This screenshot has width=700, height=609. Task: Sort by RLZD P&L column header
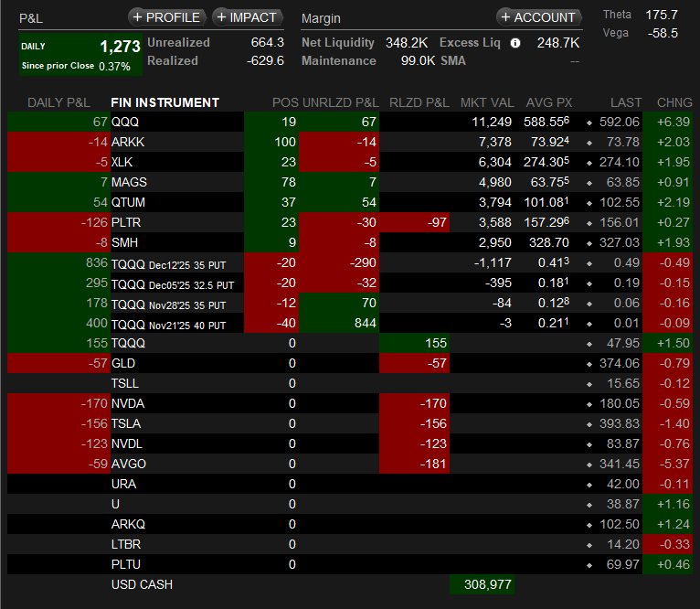point(419,102)
